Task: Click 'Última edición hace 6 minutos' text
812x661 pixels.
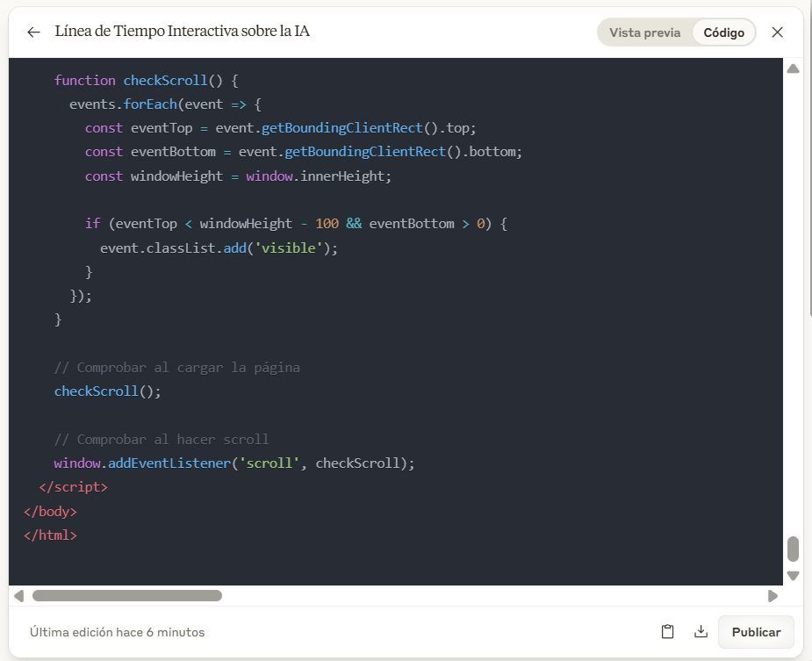Action: pyautogui.click(x=117, y=632)
